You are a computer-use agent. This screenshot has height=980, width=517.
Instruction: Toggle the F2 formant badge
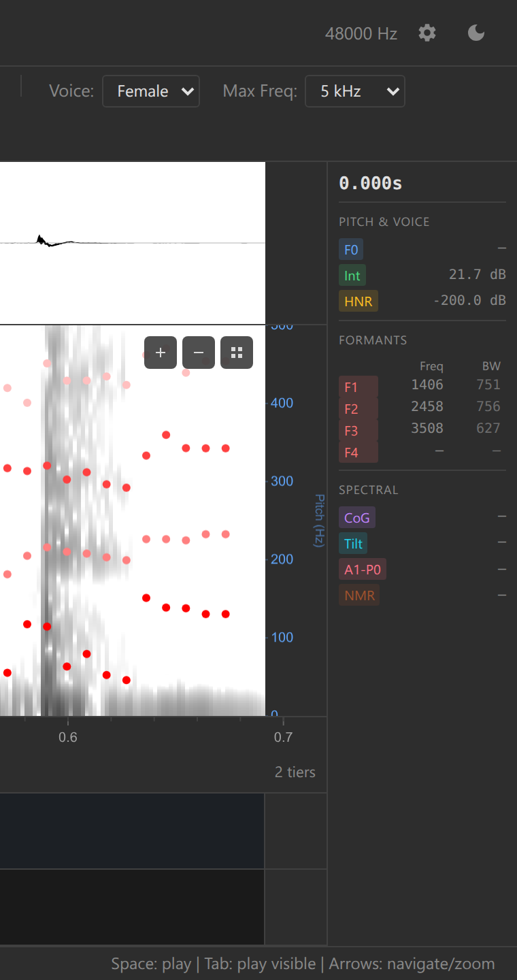click(x=358, y=409)
